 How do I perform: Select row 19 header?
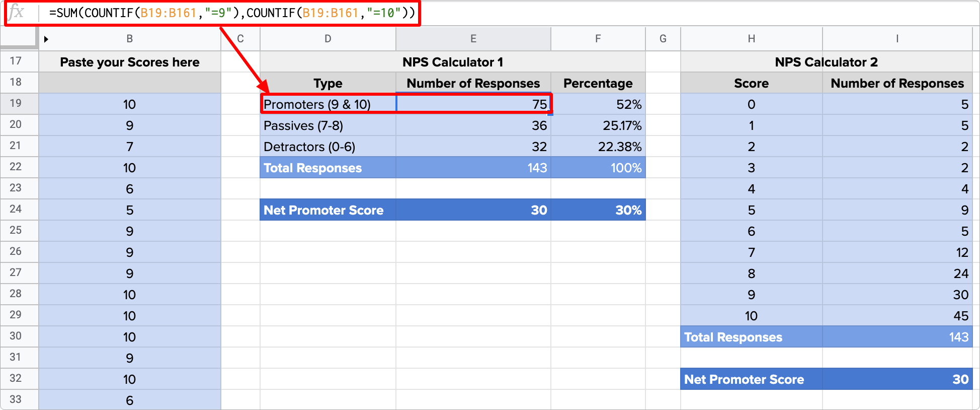pos(16,103)
